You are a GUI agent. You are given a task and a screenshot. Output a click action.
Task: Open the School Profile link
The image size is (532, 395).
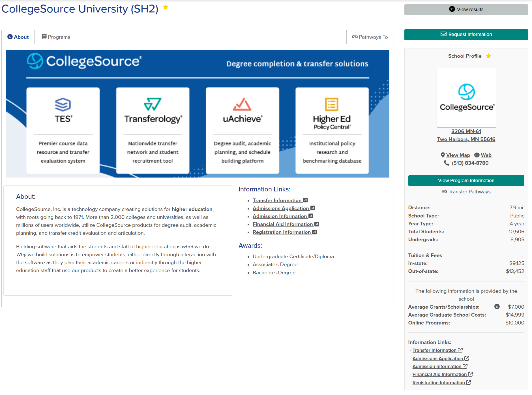(x=465, y=56)
